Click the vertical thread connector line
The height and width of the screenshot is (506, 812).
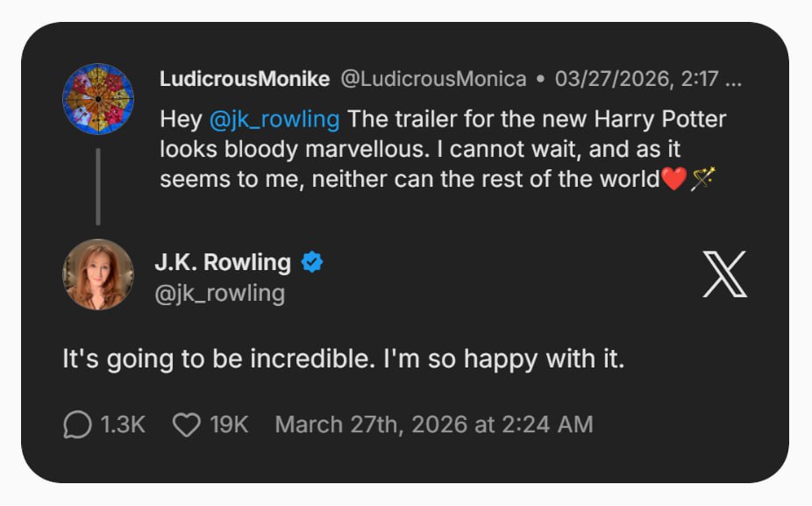(x=98, y=187)
